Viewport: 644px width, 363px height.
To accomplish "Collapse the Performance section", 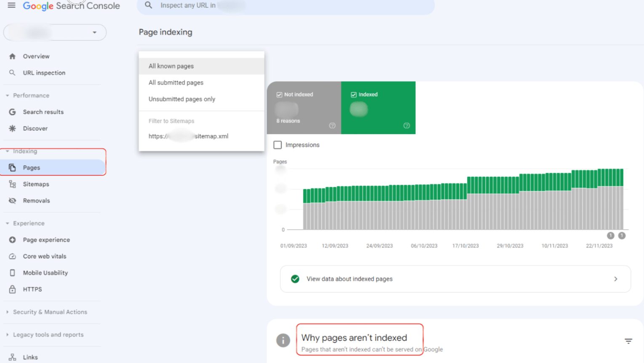I will coord(7,95).
